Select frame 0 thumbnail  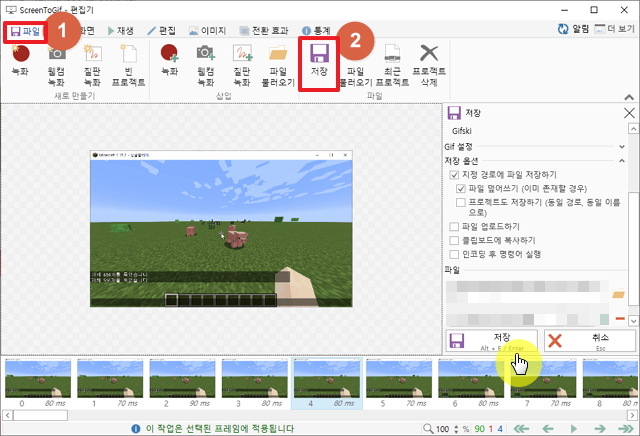tap(38, 384)
